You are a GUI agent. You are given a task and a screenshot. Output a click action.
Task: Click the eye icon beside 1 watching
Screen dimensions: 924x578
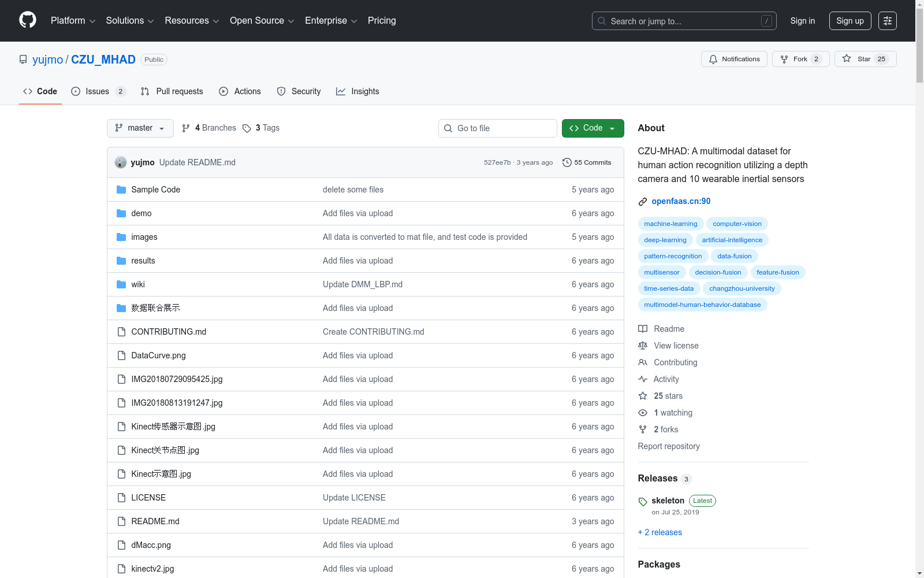pyautogui.click(x=643, y=413)
